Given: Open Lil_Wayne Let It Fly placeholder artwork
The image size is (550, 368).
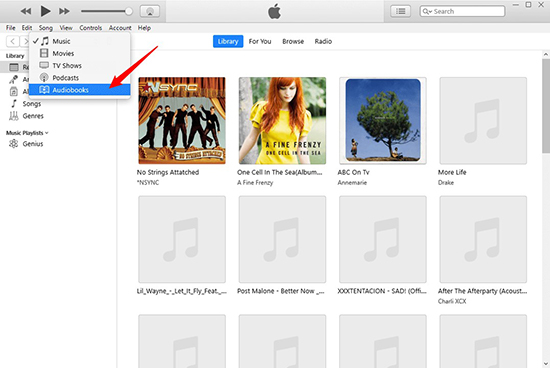Looking at the screenshot, I should (x=182, y=239).
